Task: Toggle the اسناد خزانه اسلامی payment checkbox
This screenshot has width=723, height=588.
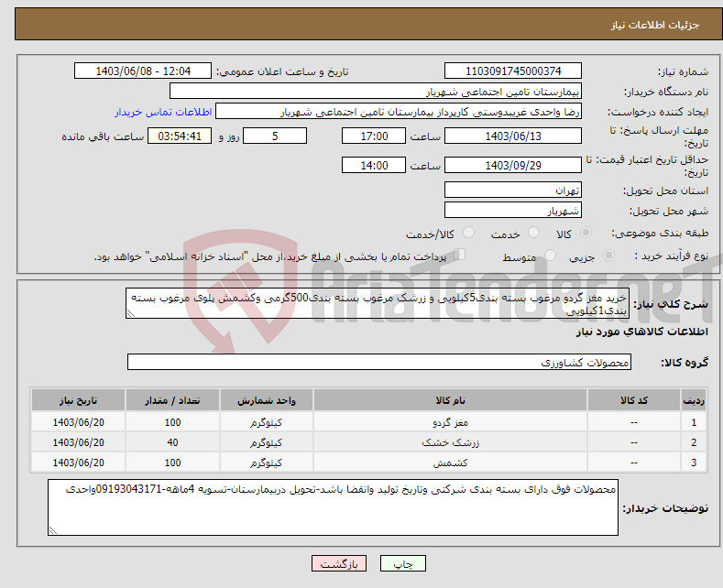Action: coord(459,255)
